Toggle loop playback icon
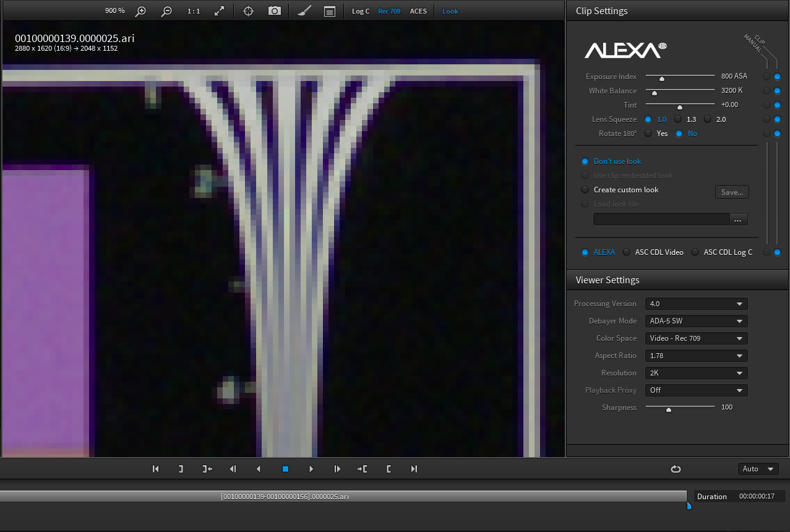 click(x=676, y=469)
